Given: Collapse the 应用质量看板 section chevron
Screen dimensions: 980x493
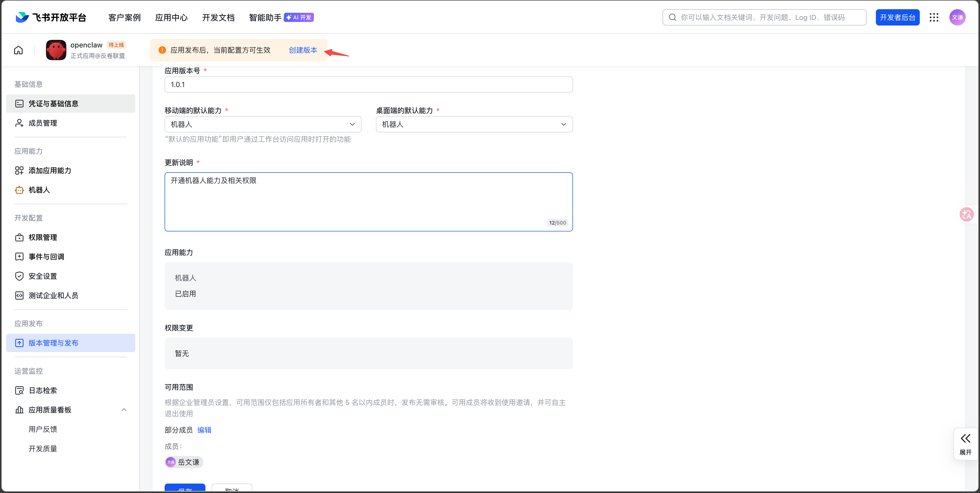Looking at the screenshot, I should pos(124,410).
